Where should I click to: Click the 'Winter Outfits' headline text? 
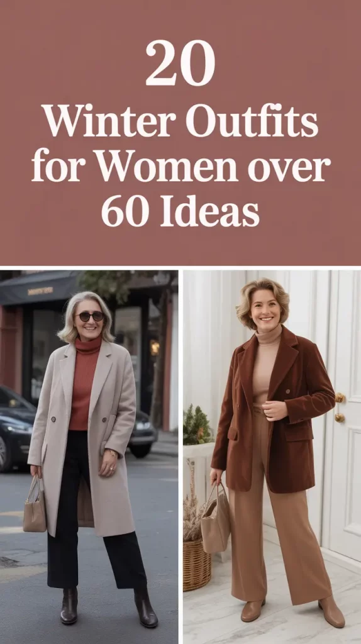pyautogui.click(x=180, y=121)
